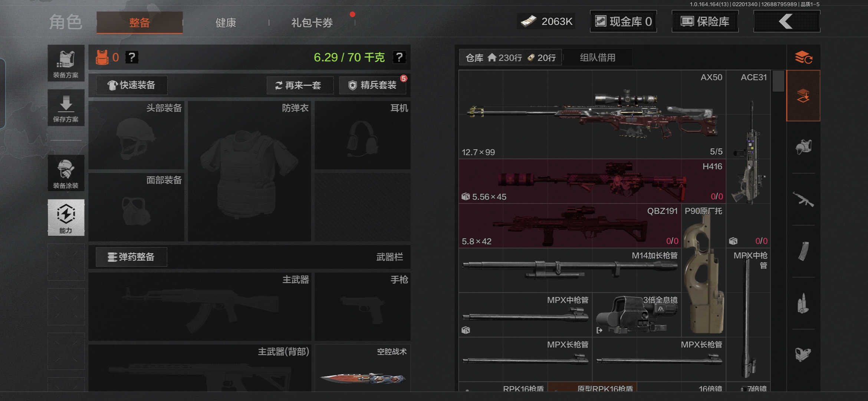This screenshot has height=401, width=868.
Task: Switch to the 健康 tab
Action: [x=226, y=23]
